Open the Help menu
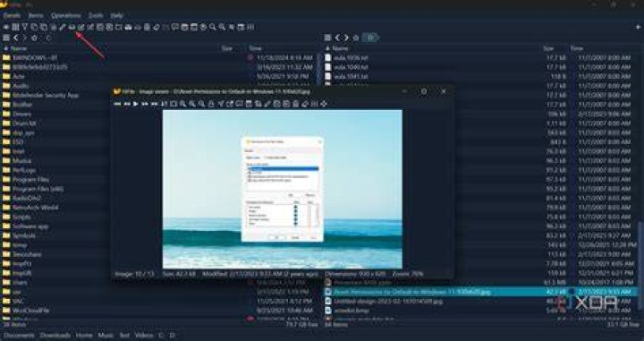644x341 pixels. 116,15
